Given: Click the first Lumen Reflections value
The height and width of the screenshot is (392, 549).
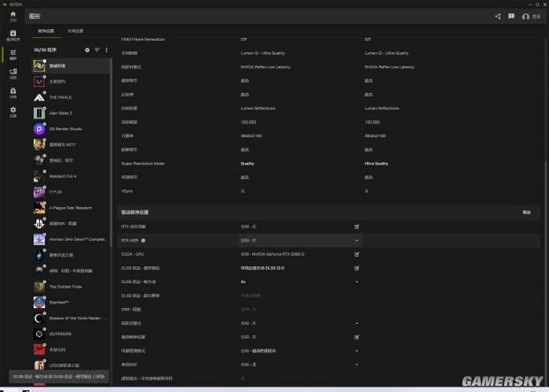Looking at the screenshot, I should pos(258,109).
